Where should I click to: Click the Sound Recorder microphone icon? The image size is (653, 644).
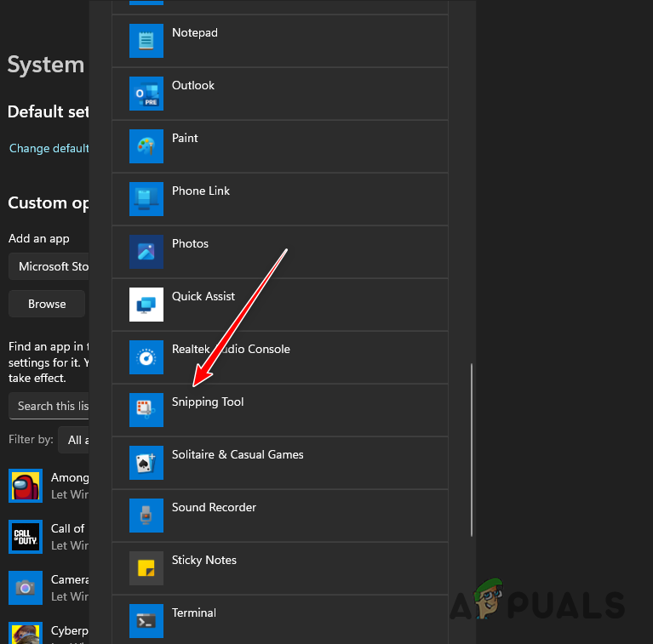[146, 516]
